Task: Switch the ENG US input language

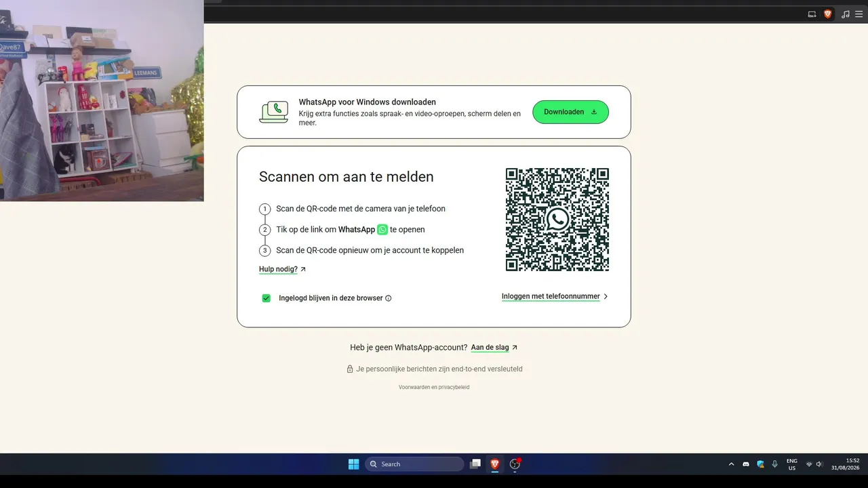Action: click(x=792, y=464)
